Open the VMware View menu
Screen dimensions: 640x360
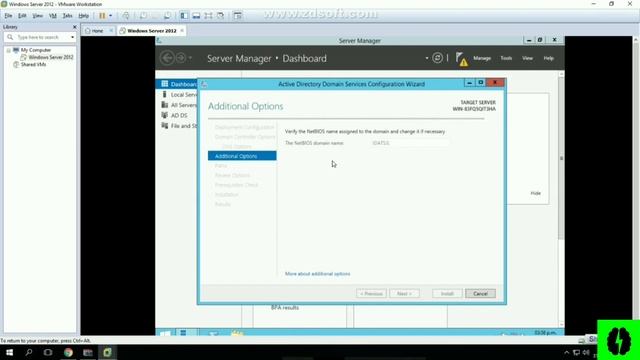38,16
